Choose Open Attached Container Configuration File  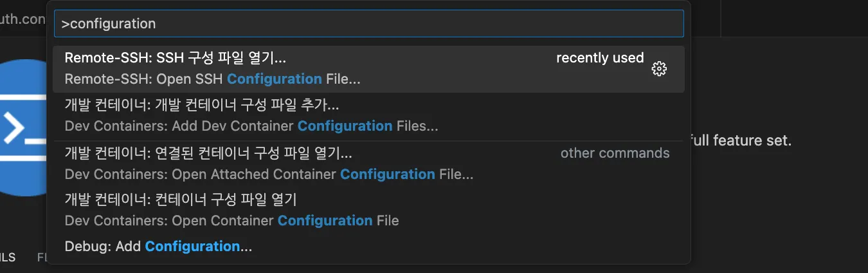click(269, 174)
